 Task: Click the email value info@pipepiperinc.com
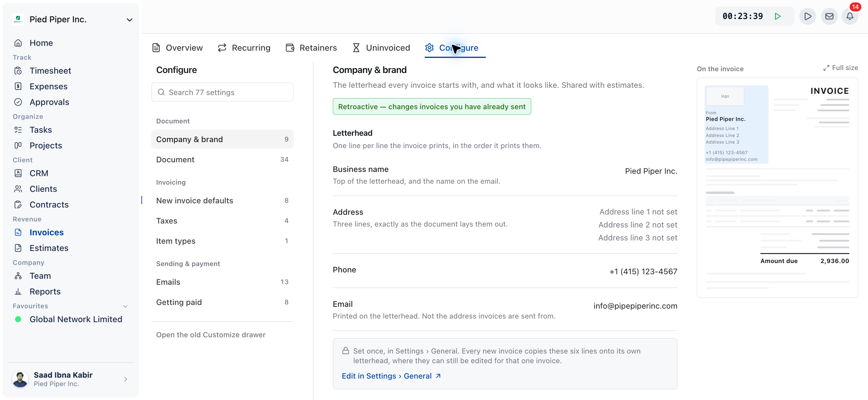click(635, 306)
